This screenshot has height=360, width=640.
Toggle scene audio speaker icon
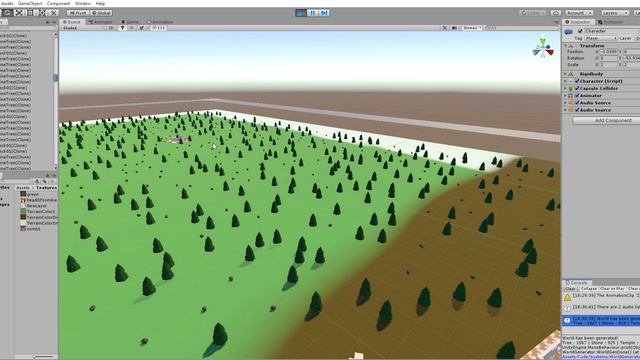(x=132, y=28)
